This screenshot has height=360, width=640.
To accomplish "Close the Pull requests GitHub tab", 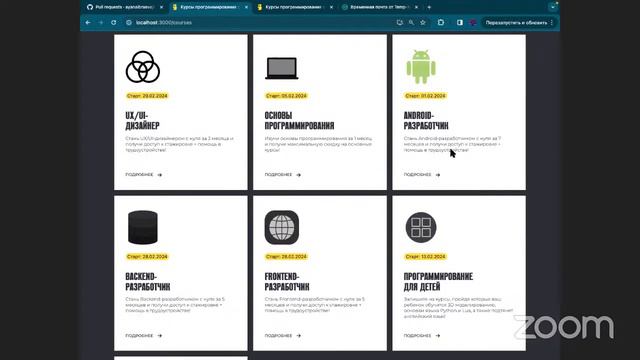I will [161, 7].
